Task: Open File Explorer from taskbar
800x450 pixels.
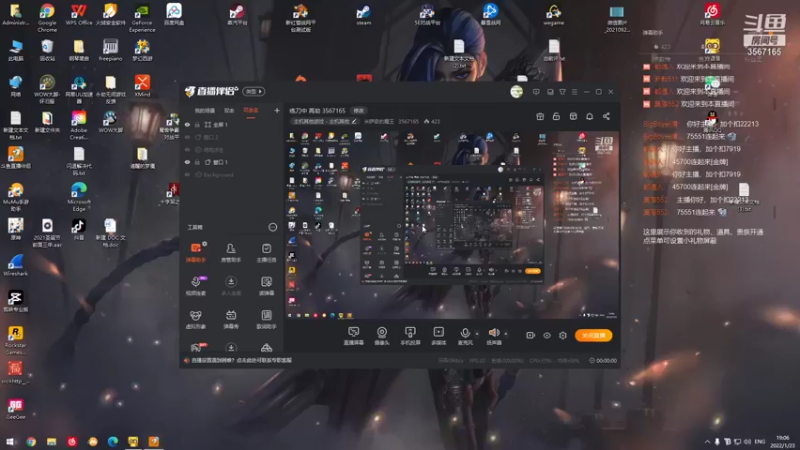Action: click(x=51, y=441)
